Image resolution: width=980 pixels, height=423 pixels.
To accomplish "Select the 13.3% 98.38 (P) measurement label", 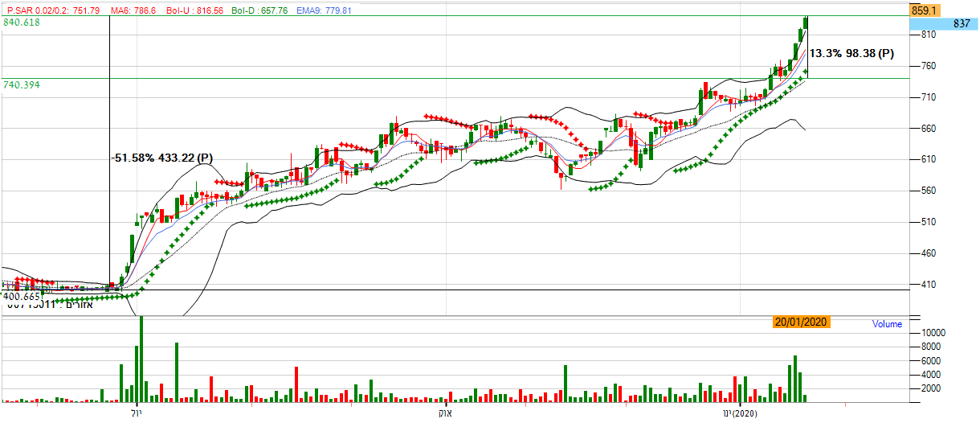I will click(x=851, y=54).
